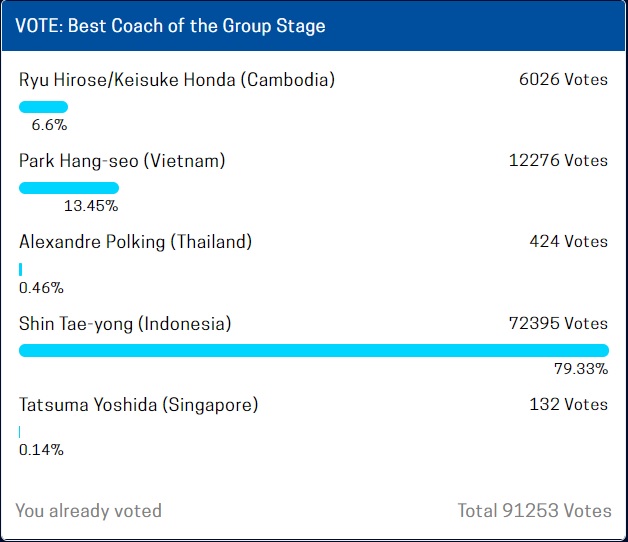Click the Singapore 0.14% result bar

pos(19,432)
